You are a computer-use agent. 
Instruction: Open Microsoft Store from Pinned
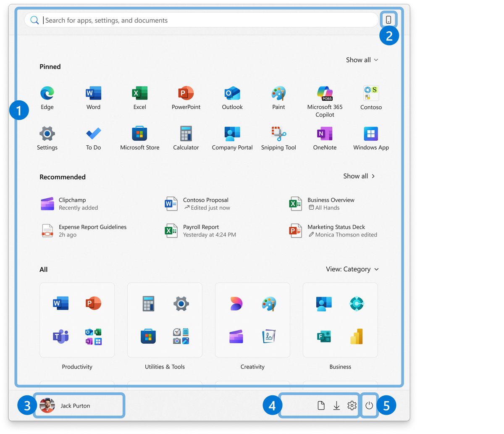[x=140, y=138]
